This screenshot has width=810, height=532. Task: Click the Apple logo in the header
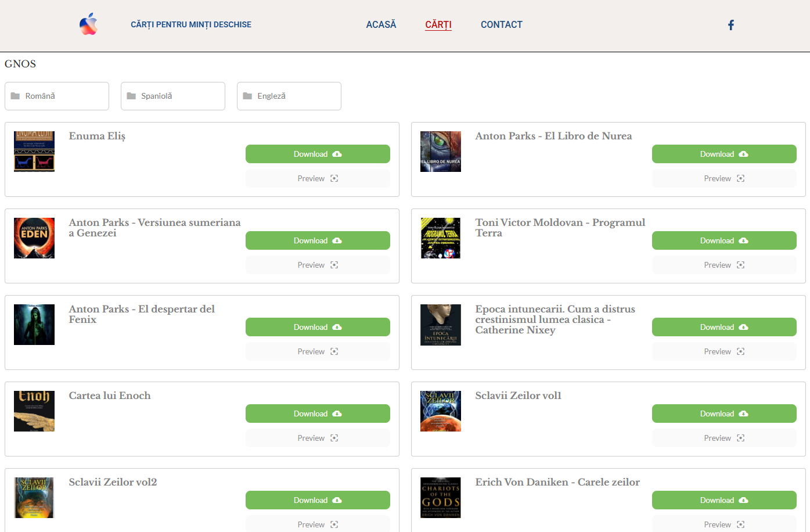88,24
